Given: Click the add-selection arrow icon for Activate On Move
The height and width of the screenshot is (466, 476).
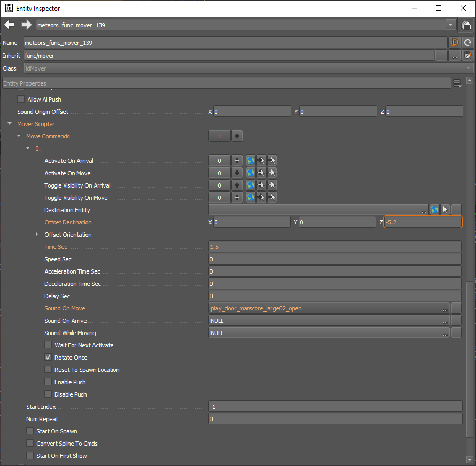Looking at the screenshot, I should point(261,173).
